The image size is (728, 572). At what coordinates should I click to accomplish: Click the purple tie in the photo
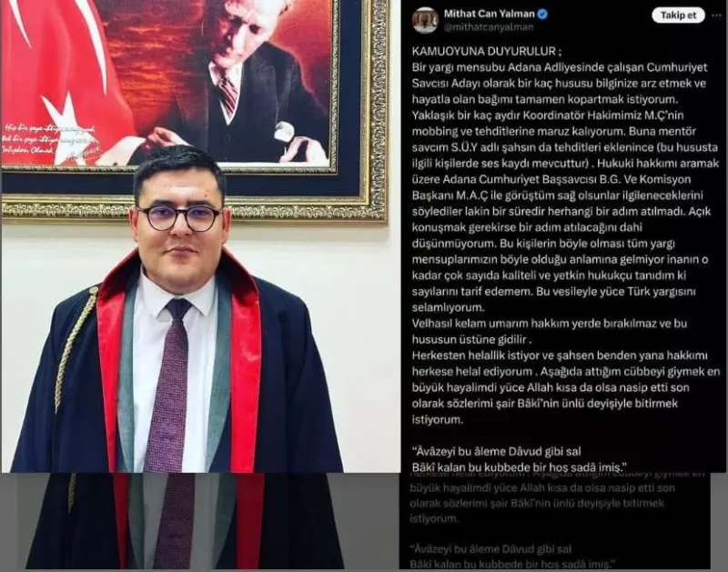pyautogui.click(x=166, y=385)
